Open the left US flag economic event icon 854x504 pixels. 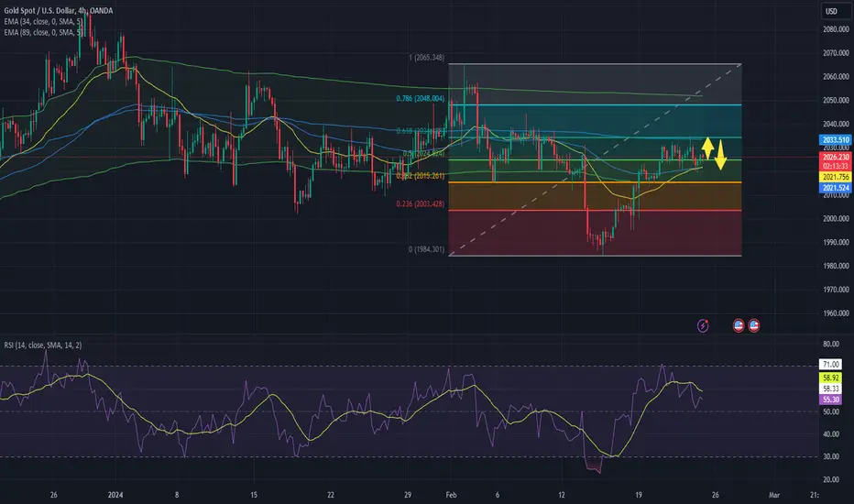coord(739,326)
